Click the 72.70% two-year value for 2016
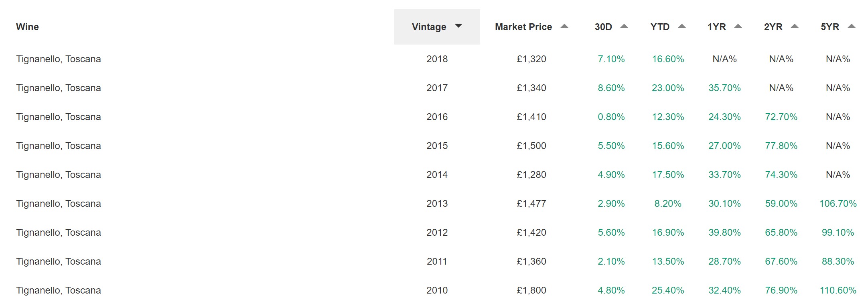868x306 pixels. click(x=781, y=117)
